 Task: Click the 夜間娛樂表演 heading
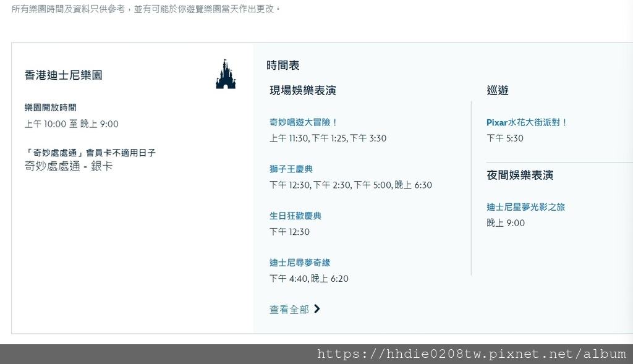(x=520, y=175)
